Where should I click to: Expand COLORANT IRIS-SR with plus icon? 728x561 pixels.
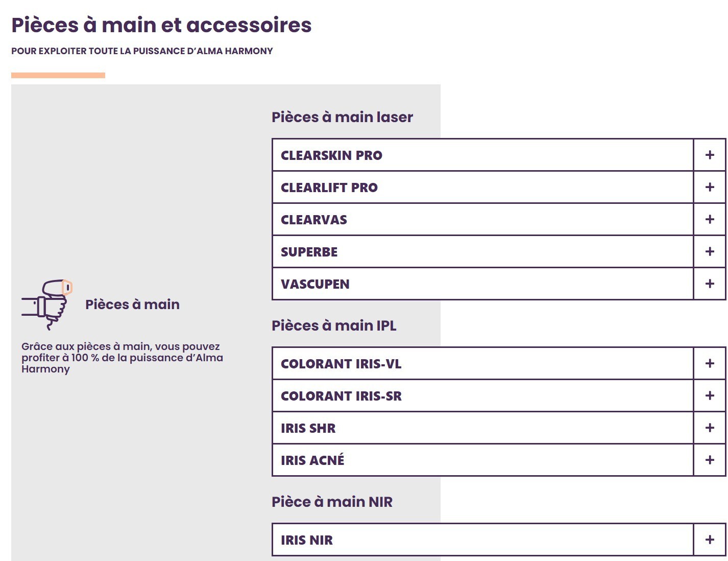[710, 395]
